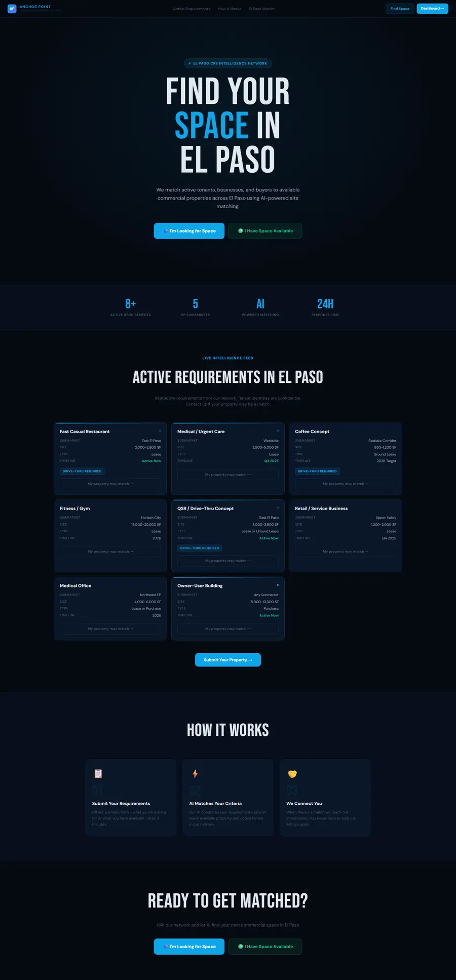The image size is (456, 980).
Task: Click I'm Looking for Space in the hero
Action: 189,231
